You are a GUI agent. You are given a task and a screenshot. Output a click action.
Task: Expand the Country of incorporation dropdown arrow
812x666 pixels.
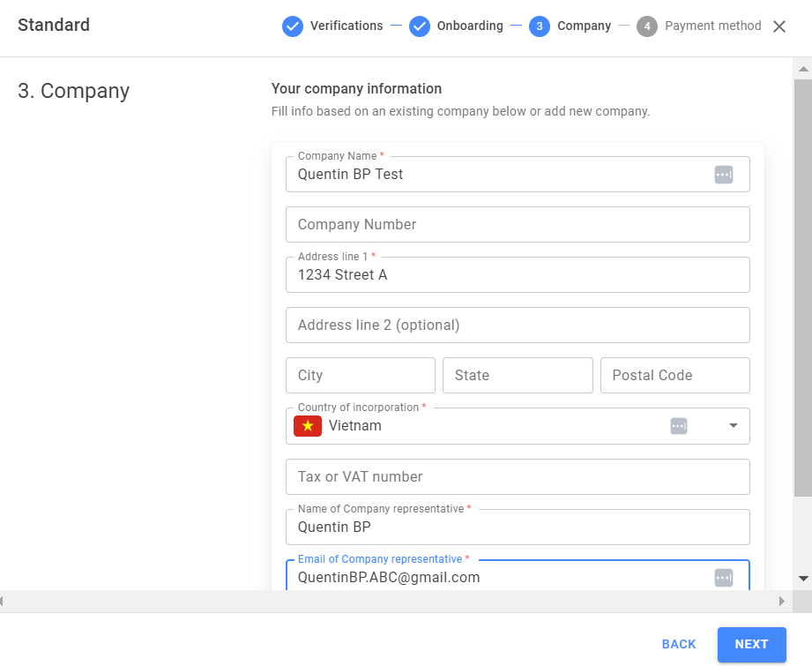(734, 425)
